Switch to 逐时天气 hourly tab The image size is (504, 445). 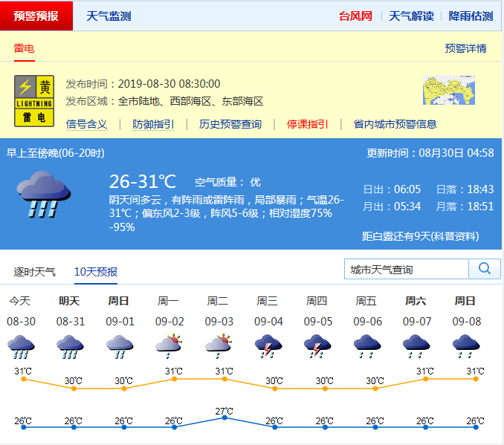click(34, 272)
